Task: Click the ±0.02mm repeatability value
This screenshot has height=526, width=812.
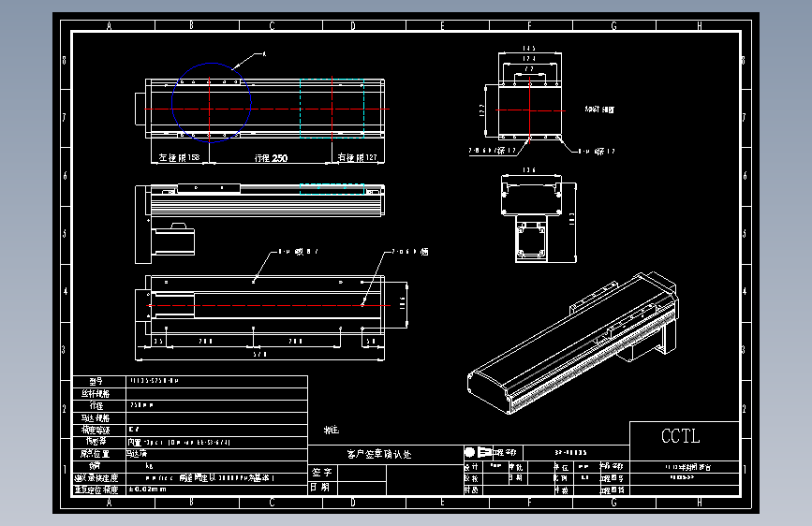Action: tap(148, 489)
